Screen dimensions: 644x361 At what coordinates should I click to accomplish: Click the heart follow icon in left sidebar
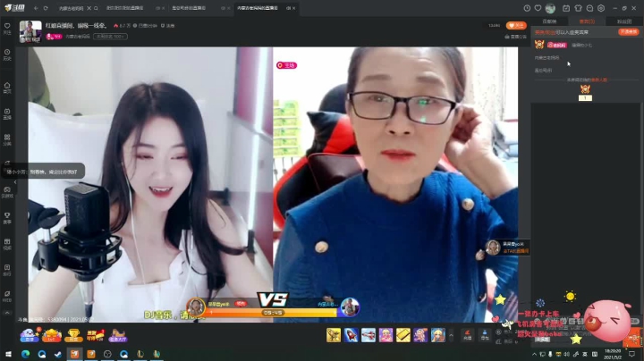coord(7,28)
